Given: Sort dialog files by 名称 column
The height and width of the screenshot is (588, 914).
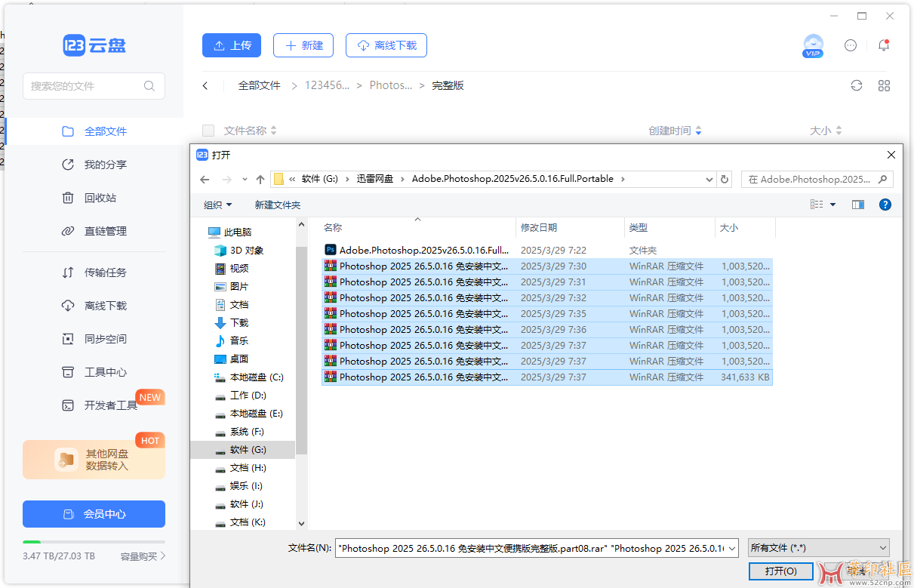Looking at the screenshot, I should pyautogui.click(x=417, y=227).
